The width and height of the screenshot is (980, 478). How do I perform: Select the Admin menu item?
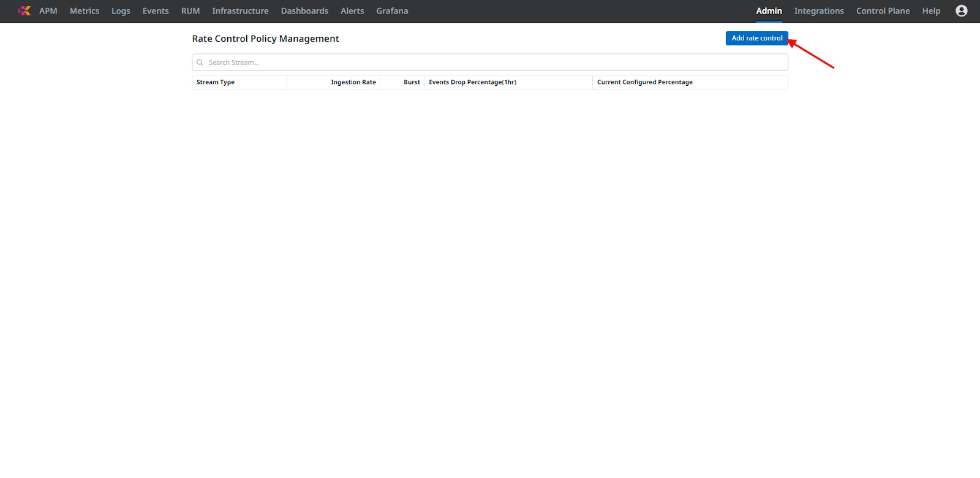click(769, 11)
